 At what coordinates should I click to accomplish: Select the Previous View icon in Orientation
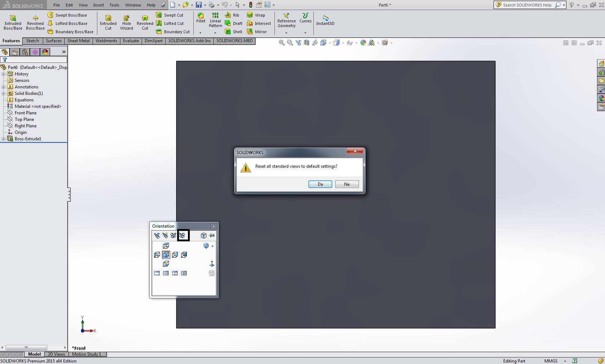pyautogui.click(x=157, y=236)
